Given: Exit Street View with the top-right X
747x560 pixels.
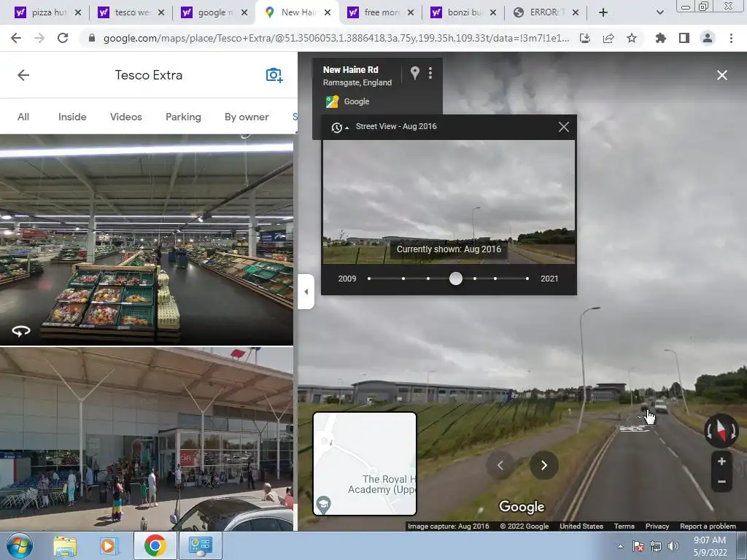Looking at the screenshot, I should [x=721, y=75].
